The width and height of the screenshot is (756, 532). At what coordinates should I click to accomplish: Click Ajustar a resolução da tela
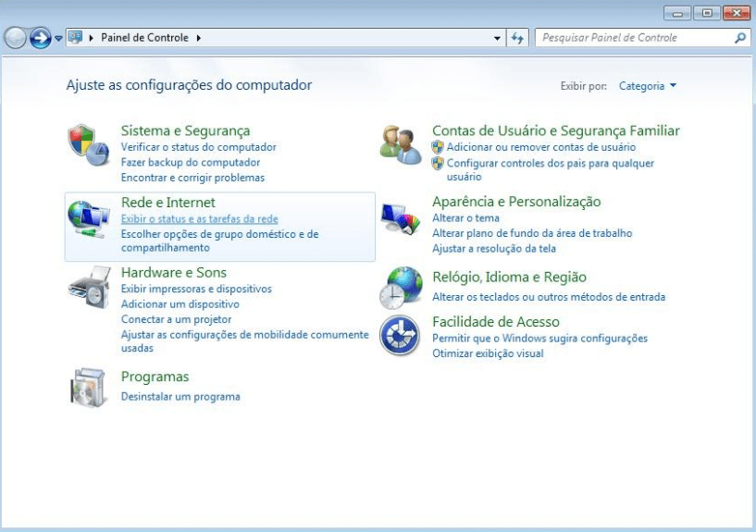[x=494, y=249]
